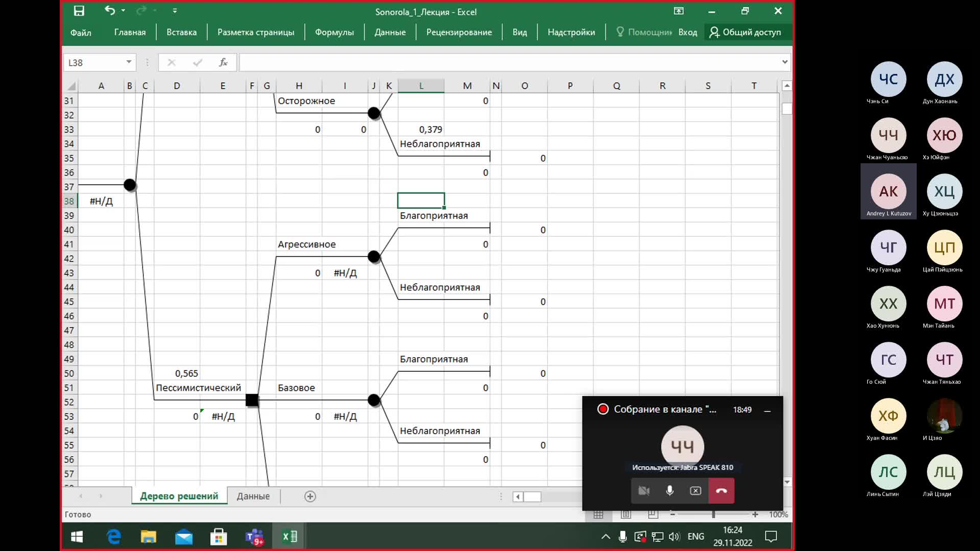Image resolution: width=980 pixels, height=551 pixels.
Task: Undo the last action
Action: (x=110, y=10)
